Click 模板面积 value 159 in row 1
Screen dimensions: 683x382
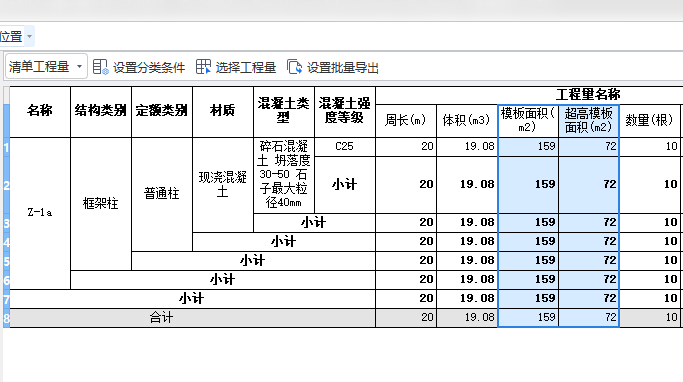tap(528, 147)
